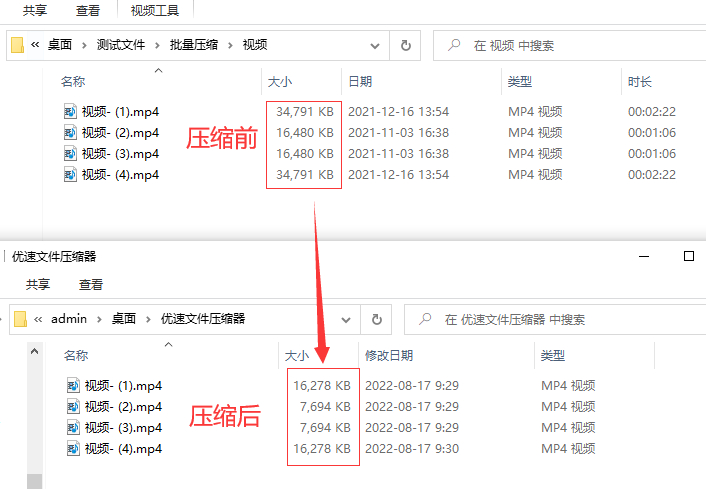The width and height of the screenshot is (706, 489).
Task: Click mp4 icon of 视频- (4).mp4 in 优速文件压缩器 window
Action: 73,448
